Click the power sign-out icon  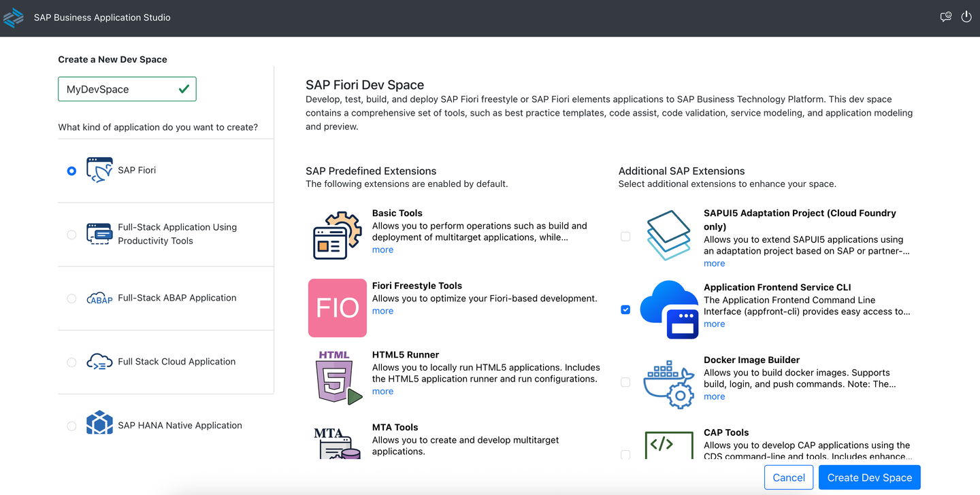[966, 17]
